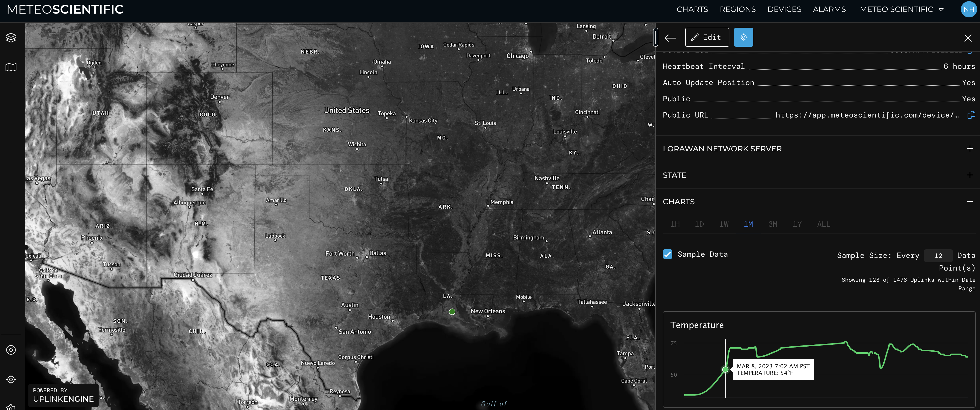Click the folded map icon in sidebar
Screen dimensions: 980x410
11,67
